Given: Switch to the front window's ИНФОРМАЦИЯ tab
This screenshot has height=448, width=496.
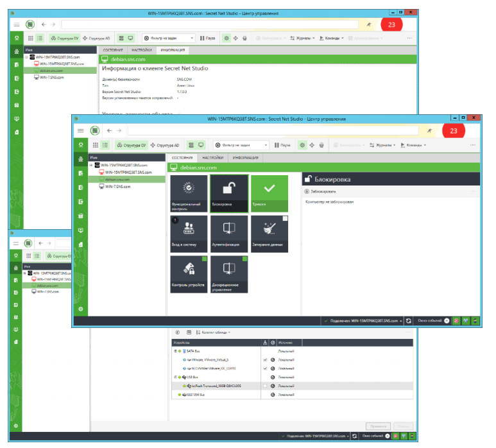Looking at the screenshot, I should tap(246, 157).
